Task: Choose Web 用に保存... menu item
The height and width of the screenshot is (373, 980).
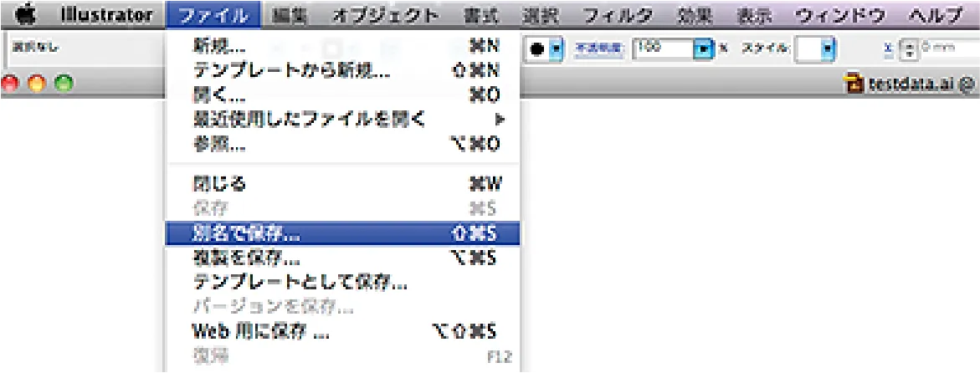Action: tap(342, 330)
